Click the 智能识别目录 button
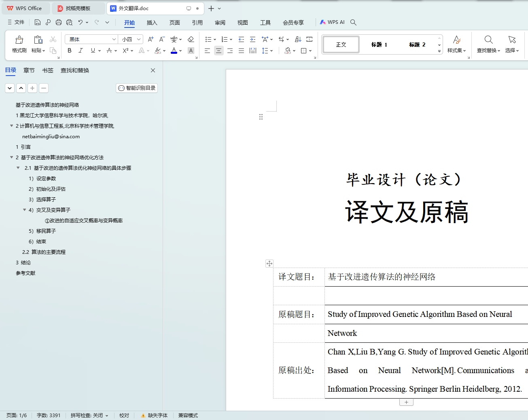 coord(137,88)
